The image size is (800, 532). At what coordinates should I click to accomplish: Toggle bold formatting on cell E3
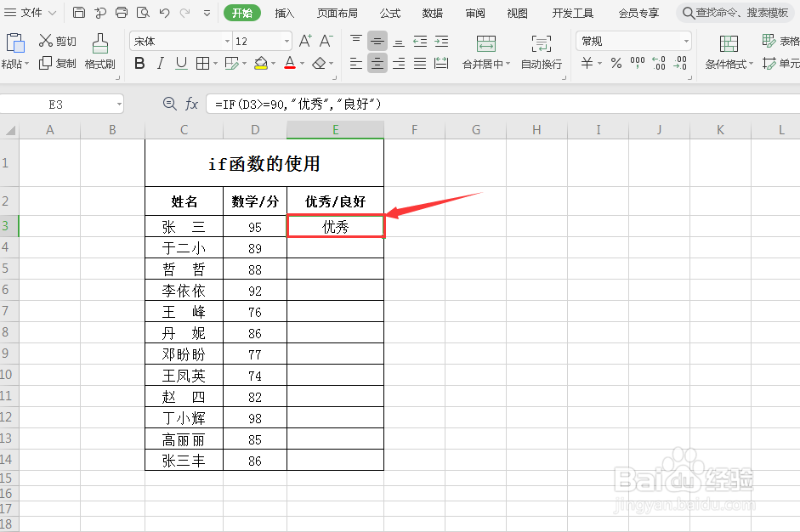coord(139,63)
